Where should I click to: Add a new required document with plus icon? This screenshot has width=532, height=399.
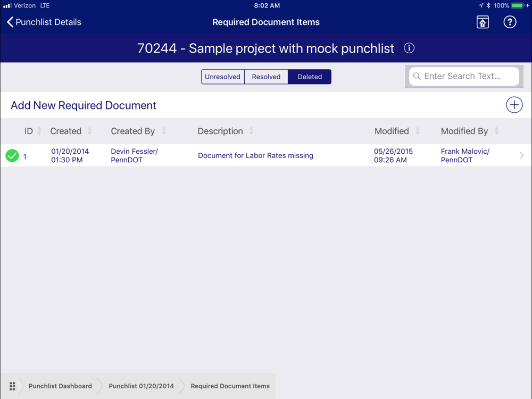point(514,105)
